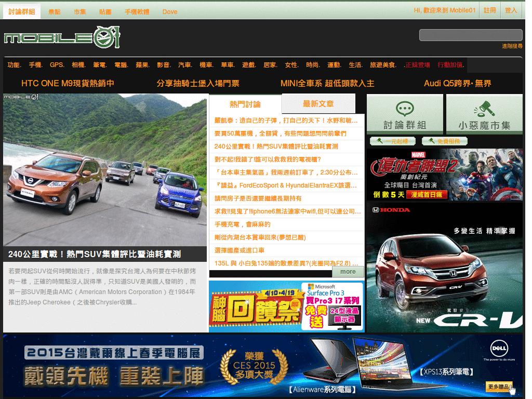Open 對不起!我錯了!誰可以救救我的電視櫃 thread

coord(268,159)
